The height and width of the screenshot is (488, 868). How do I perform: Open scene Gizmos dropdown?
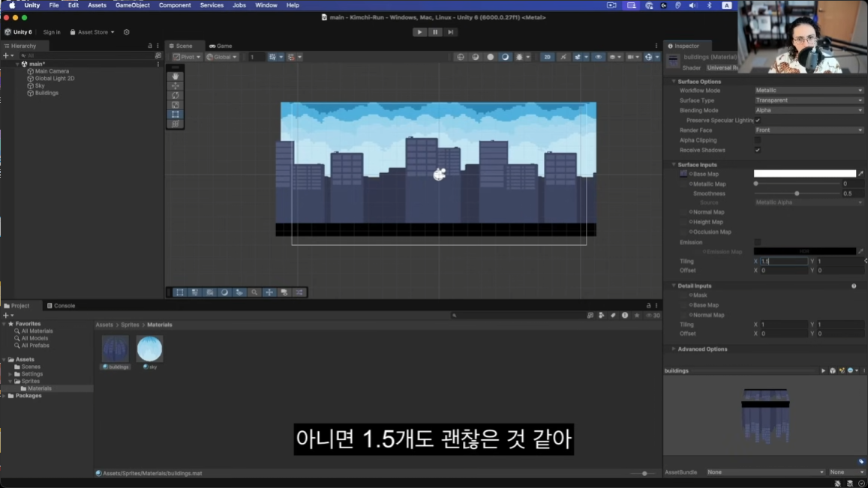[x=657, y=57]
